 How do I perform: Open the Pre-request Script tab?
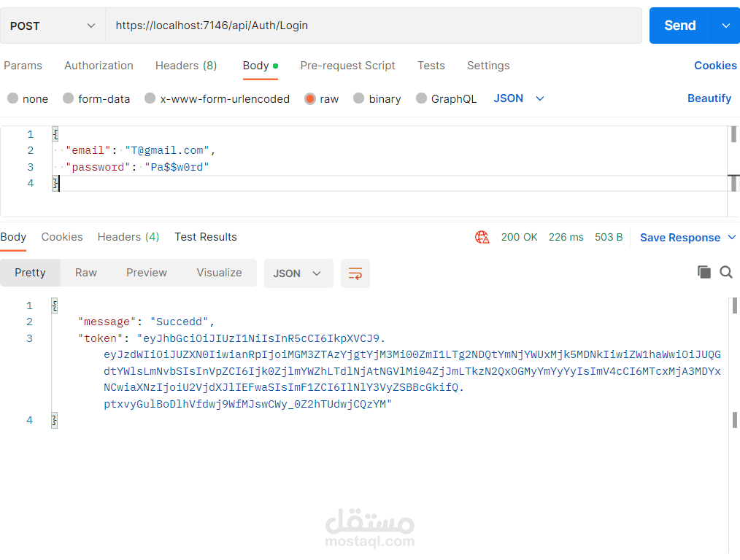[x=347, y=66]
